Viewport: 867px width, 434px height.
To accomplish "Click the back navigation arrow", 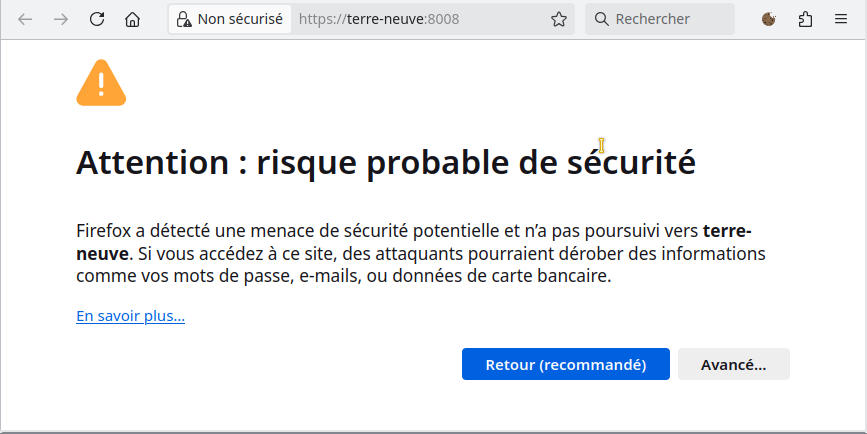I will pos(25,19).
